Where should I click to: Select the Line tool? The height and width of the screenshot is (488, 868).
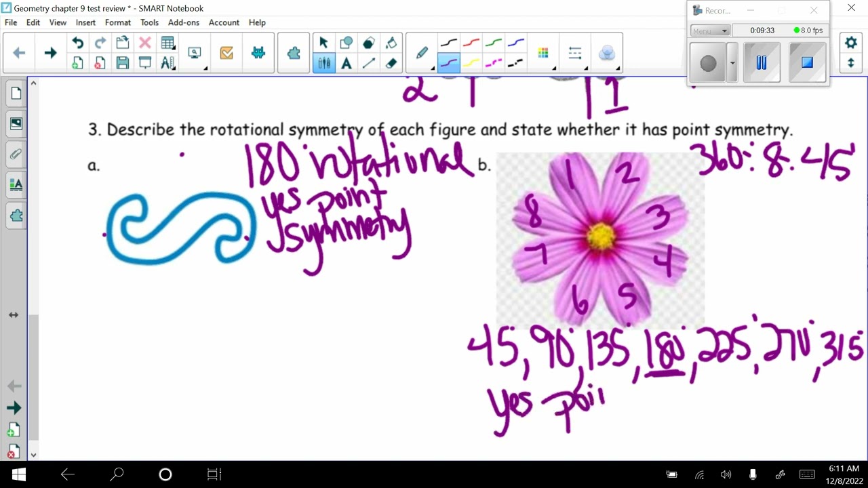(x=368, y=63)
